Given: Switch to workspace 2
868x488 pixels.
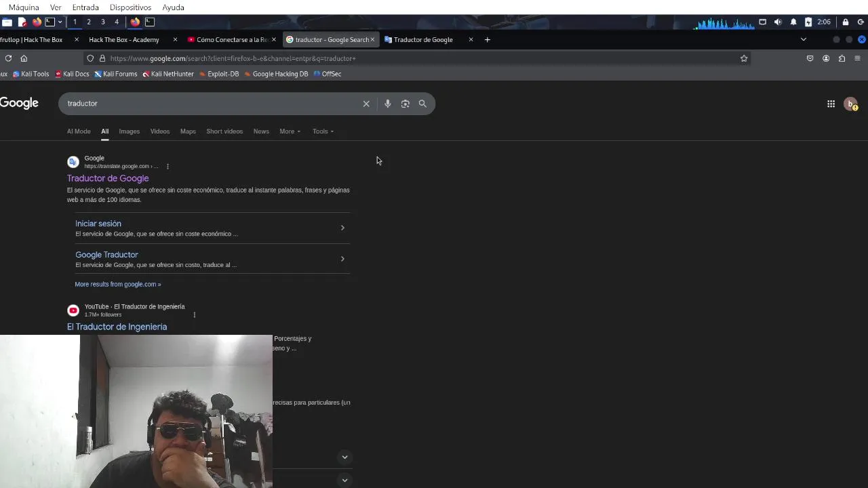Looking at the screenshot, I should [x=89, y=22].
